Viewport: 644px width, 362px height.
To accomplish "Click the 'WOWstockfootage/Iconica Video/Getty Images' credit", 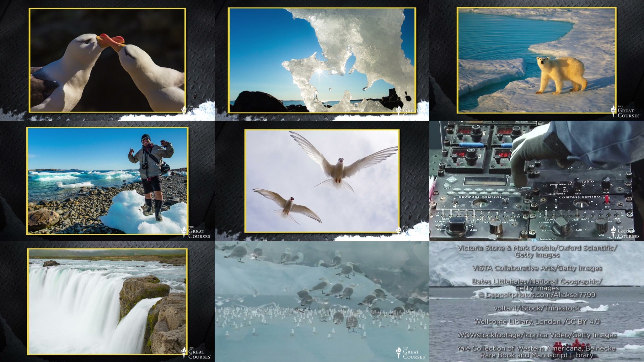I will 537,335.
